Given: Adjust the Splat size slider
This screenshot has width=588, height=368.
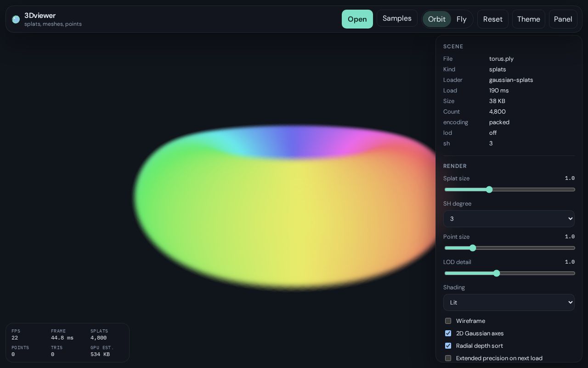Looking at the screenshot, I should pos(509,190).
